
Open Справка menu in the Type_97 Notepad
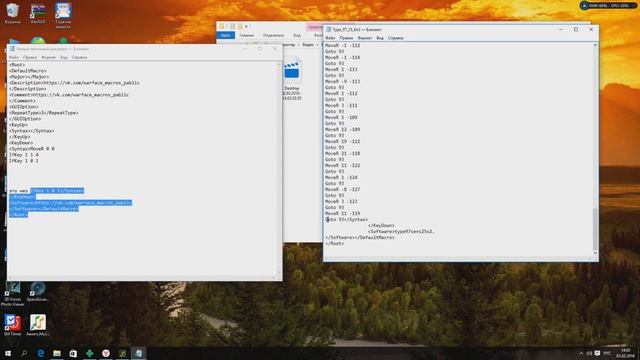click(396, 38)
